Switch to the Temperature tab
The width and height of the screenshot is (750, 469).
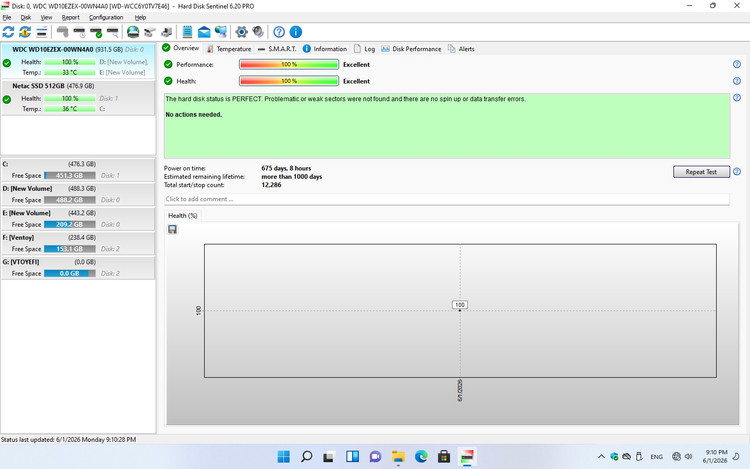coord(229,49)
